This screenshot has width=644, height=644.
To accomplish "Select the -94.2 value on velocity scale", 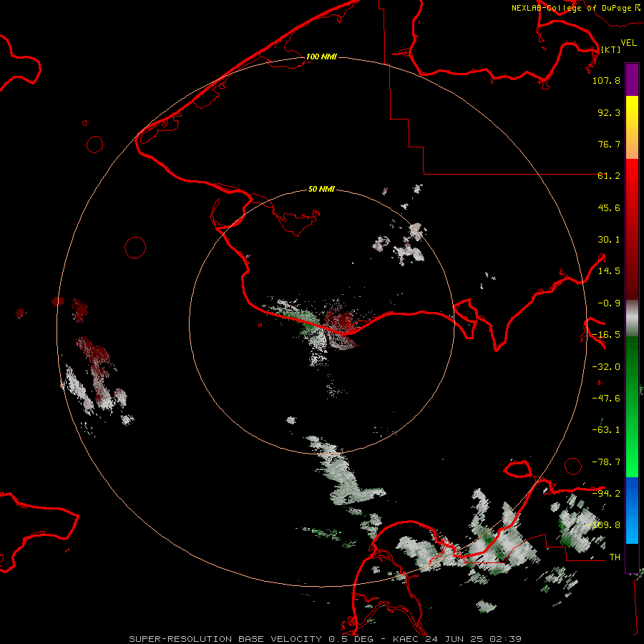I will tap(606, 494).
